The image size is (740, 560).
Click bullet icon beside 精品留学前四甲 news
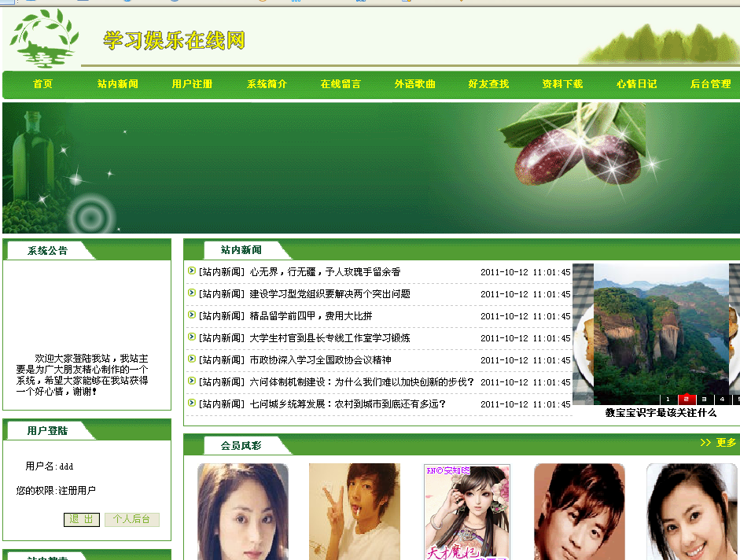pos(192,315)
